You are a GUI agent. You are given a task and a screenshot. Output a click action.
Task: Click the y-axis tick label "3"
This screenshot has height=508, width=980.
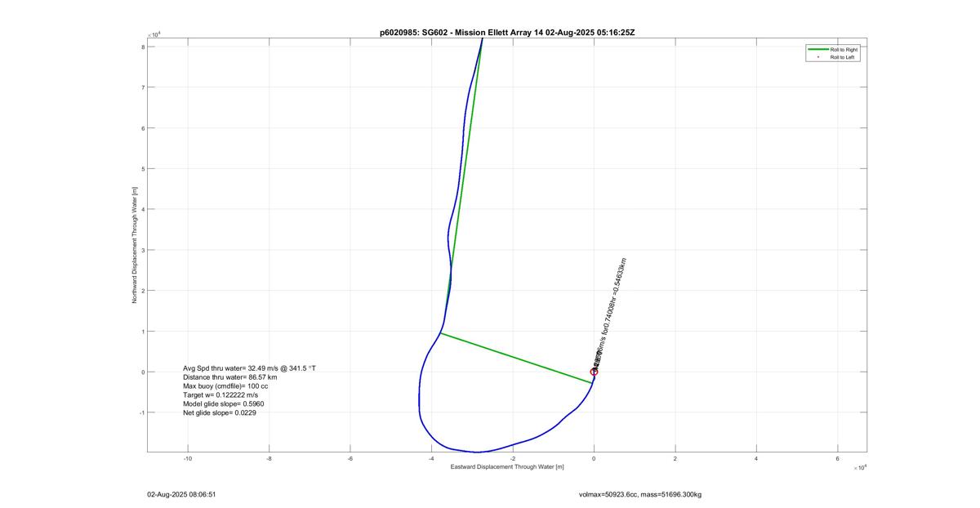tap(143, 250)
